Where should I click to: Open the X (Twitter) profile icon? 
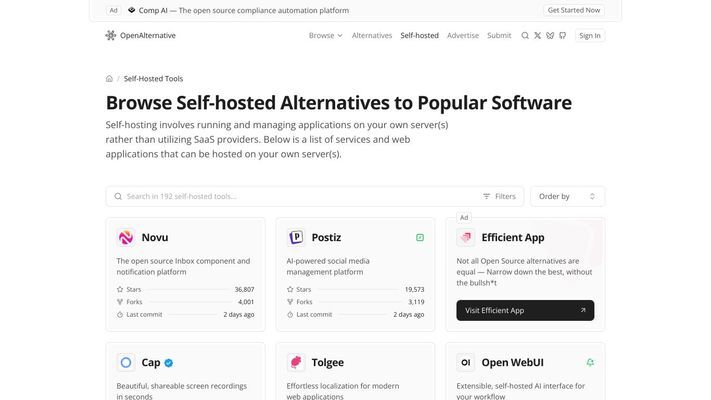(537, 35)
